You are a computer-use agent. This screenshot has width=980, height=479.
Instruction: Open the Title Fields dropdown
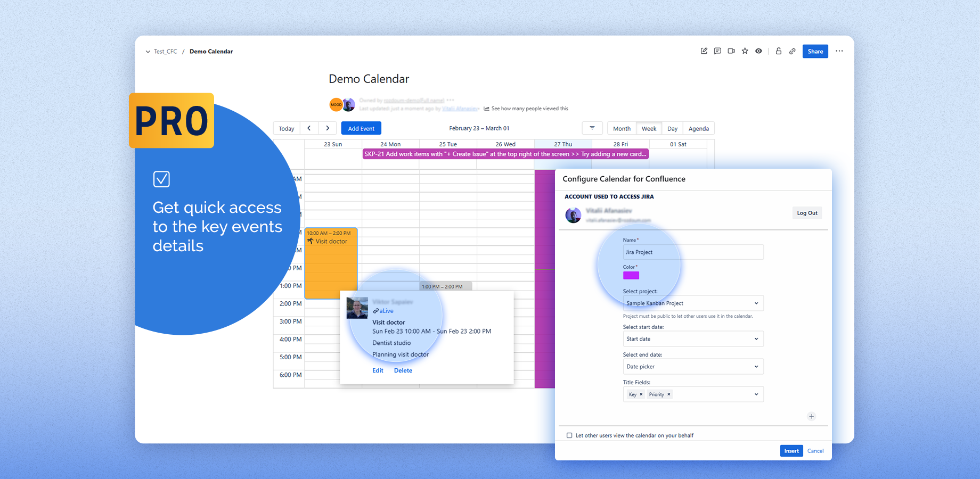(693, 394)
